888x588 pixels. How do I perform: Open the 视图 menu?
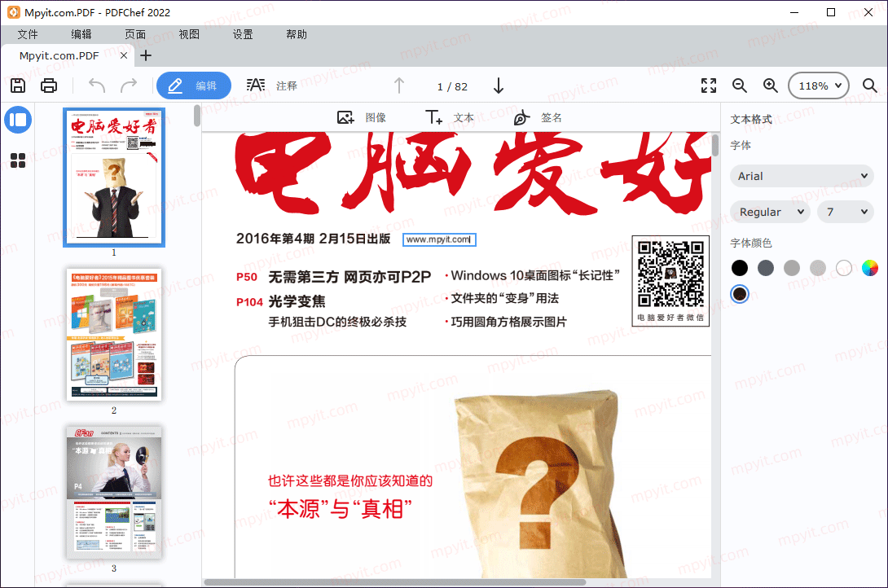(x=189, y=34)
